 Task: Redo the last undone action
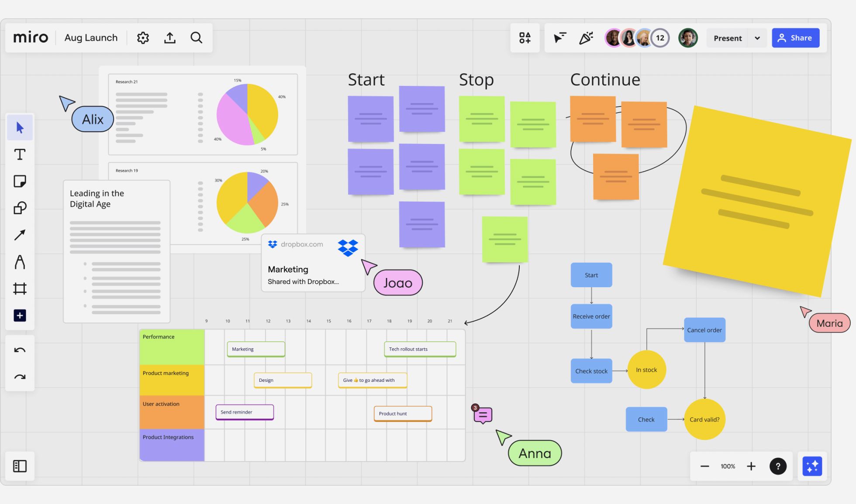coord(20,377)
